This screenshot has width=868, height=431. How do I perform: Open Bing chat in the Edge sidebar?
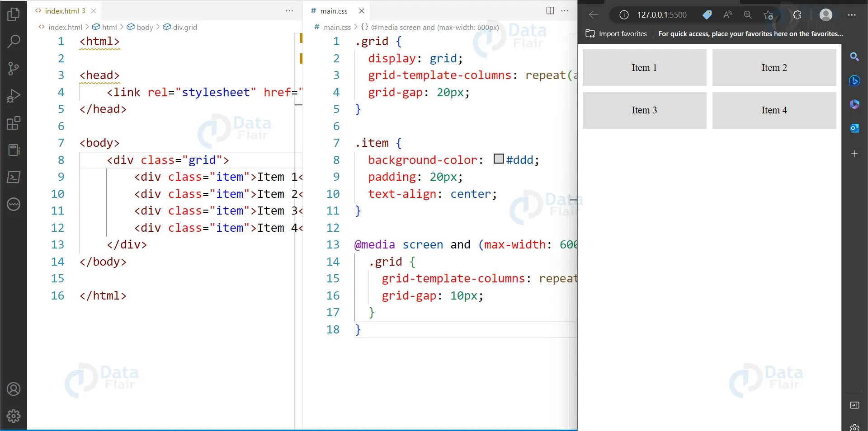pyautogui.click(x=854, y=81)
